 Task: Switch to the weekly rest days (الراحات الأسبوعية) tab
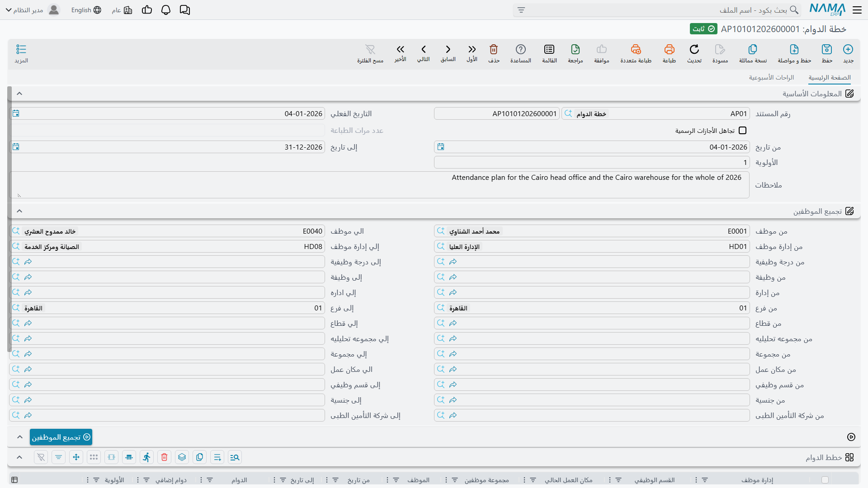[771, 78]
